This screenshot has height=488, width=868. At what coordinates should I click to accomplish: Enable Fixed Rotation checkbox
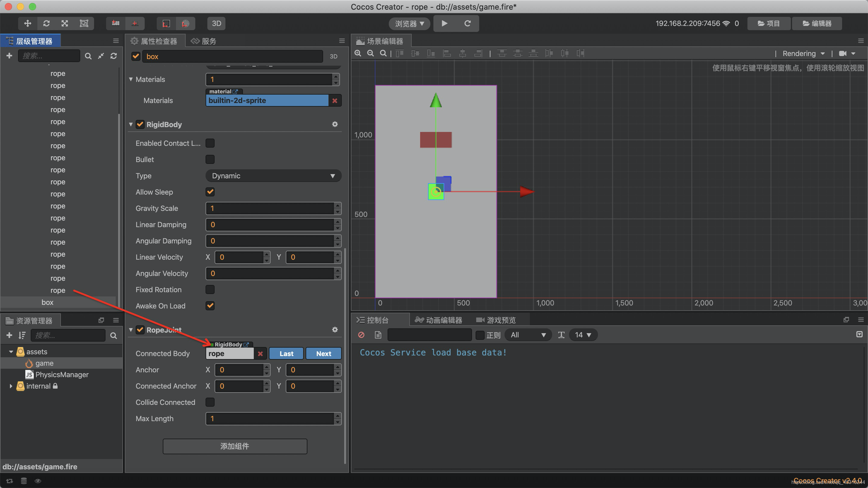[210, 289]
